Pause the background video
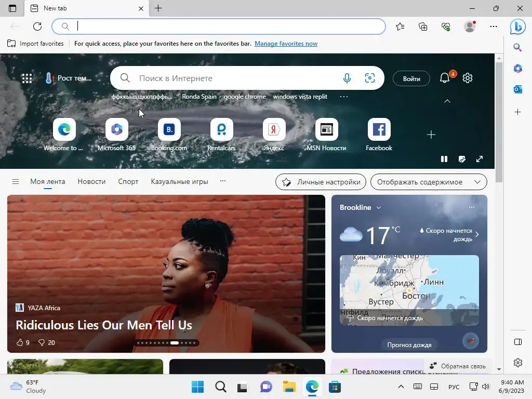This screenshot has width=532, height=399. click(x=444, y=159)
